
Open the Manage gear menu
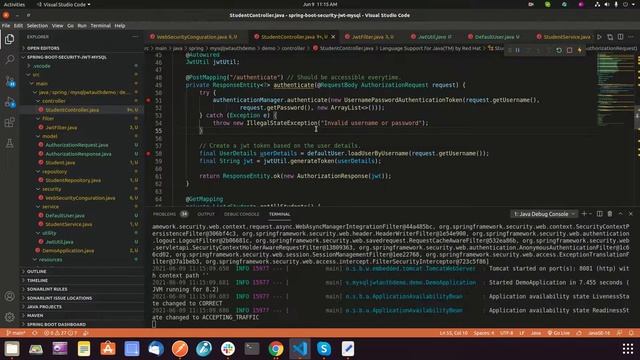(9, 317)
